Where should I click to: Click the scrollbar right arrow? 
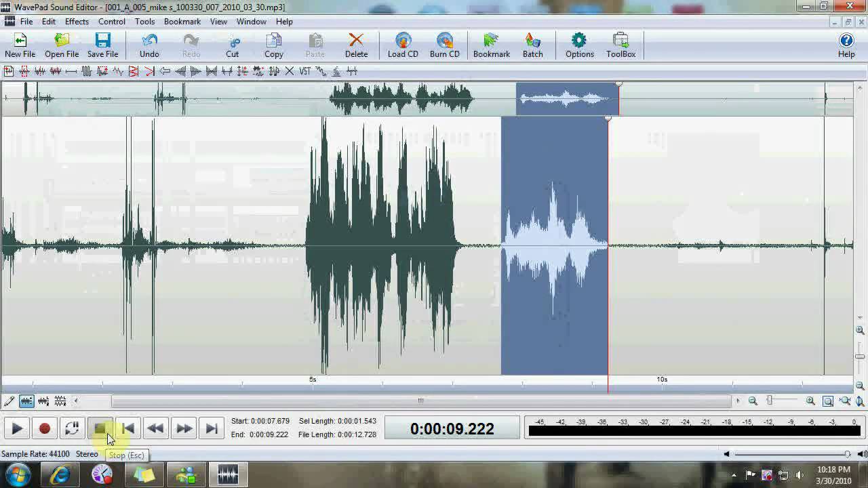pyautogui.click(x=738, y=401)
